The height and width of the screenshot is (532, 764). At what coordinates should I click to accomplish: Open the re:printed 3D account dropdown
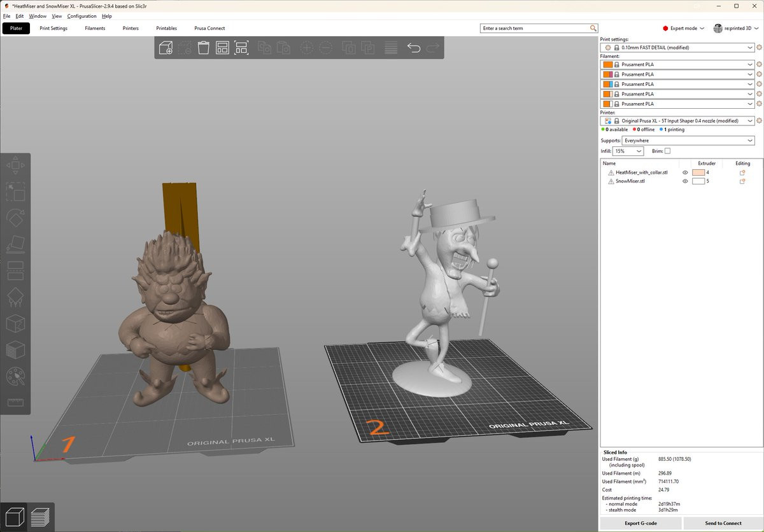pos(737,28)
